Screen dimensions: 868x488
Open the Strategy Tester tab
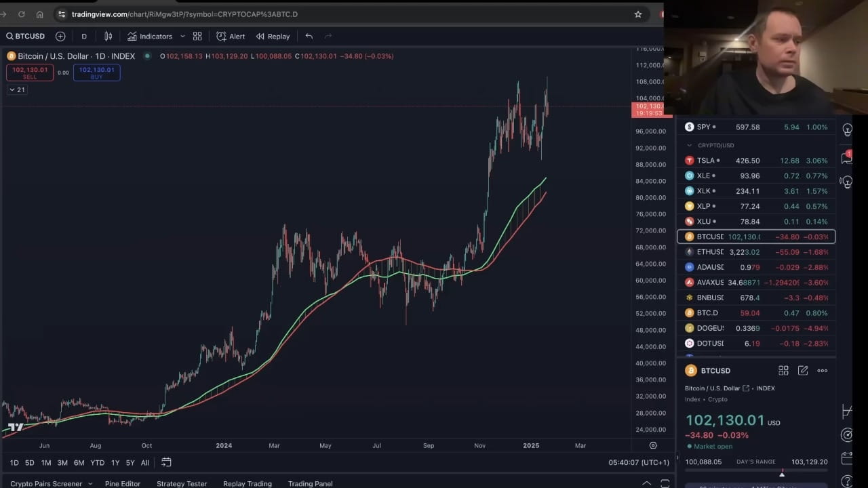pyautogui.click(x=181, y=483)
